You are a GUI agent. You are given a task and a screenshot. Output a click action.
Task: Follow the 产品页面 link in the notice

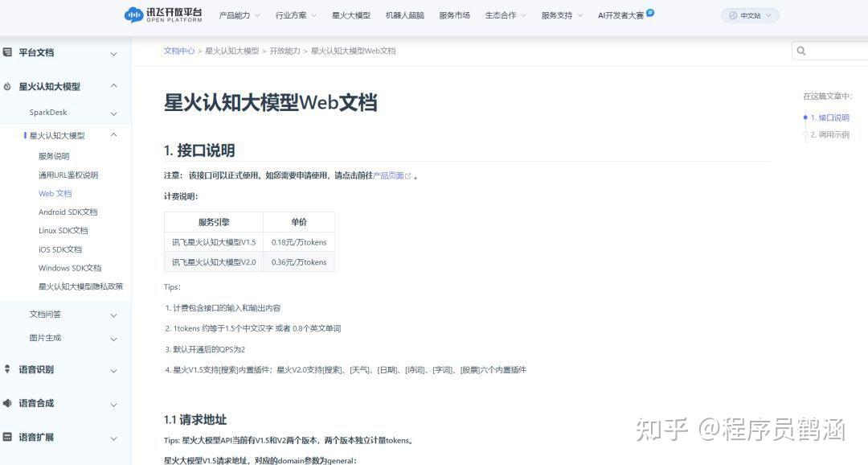(389, 175)
